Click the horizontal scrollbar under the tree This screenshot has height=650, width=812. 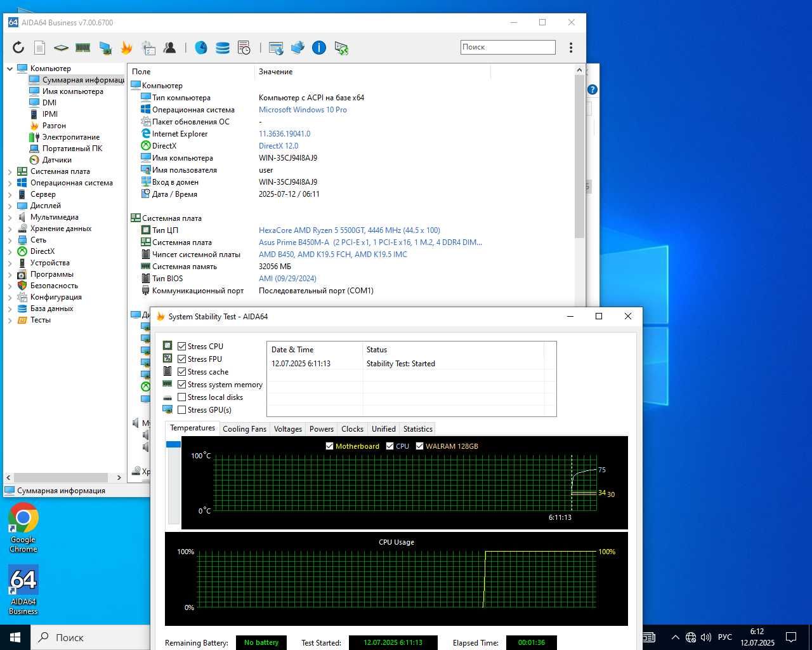click(61, 477)
